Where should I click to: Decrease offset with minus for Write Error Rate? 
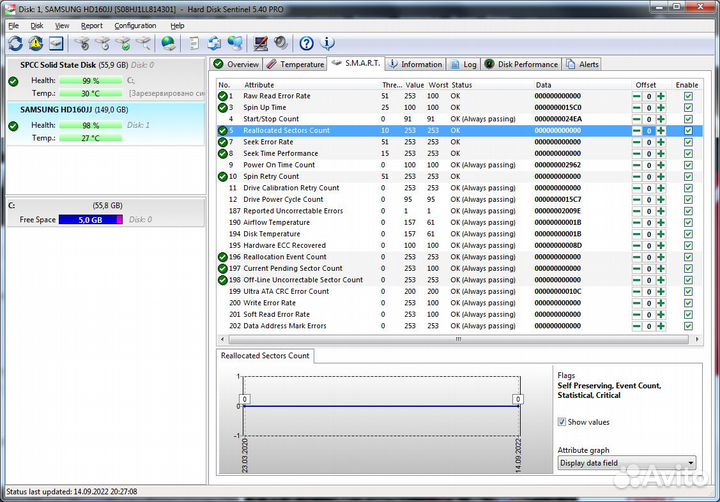[x=636, y=303]
